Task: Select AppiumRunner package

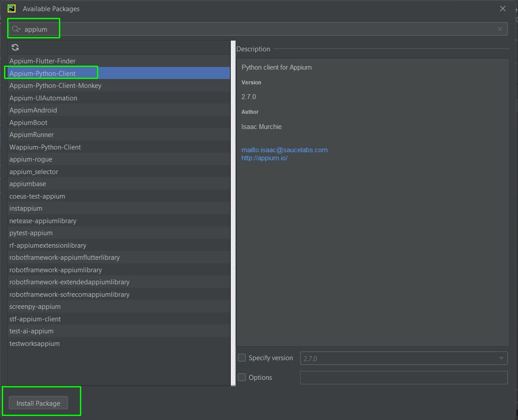Action: click(x=119, y=135)
